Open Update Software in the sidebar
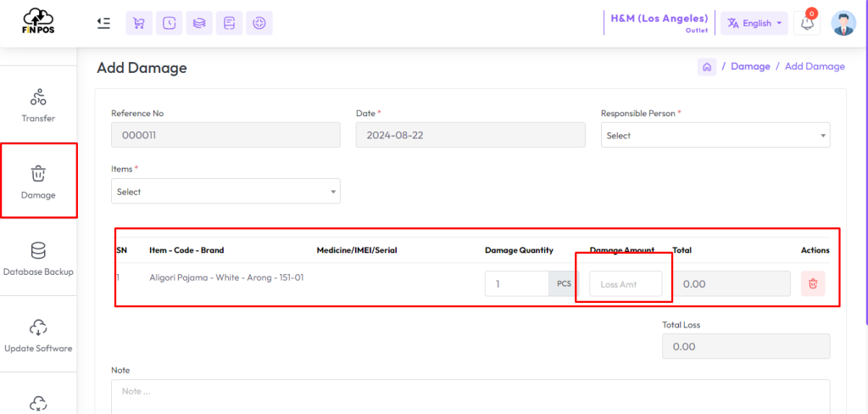The width and height of the screenshot is (868, 414). coord(38,335)
